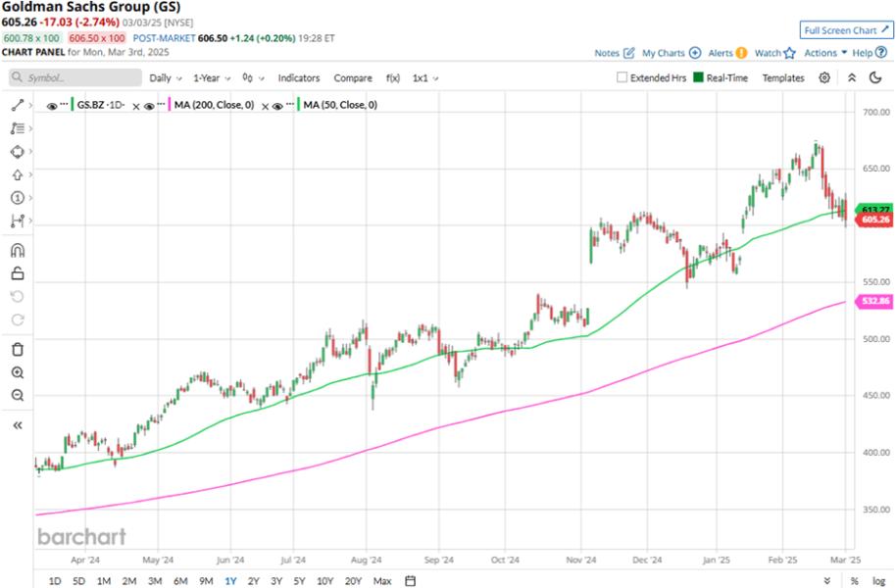Toggle percentage scale mode

tap(854, 580)
